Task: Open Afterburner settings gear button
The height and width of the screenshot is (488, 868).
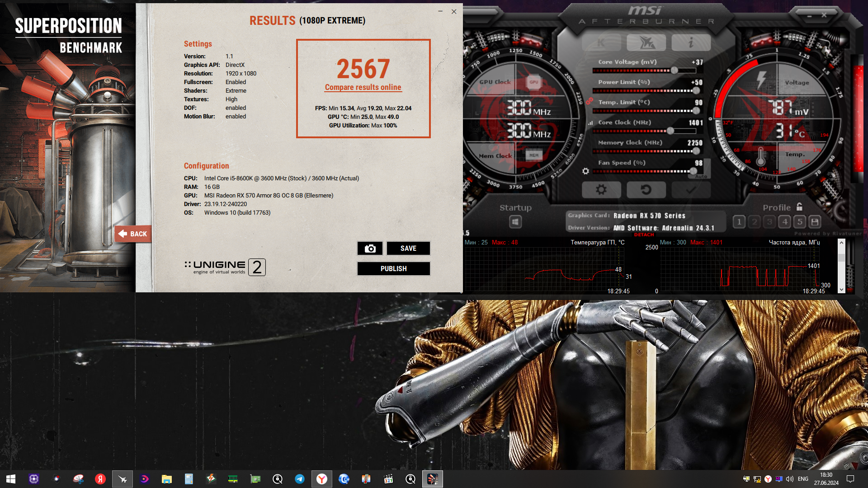Action: [x=601, y=190]
